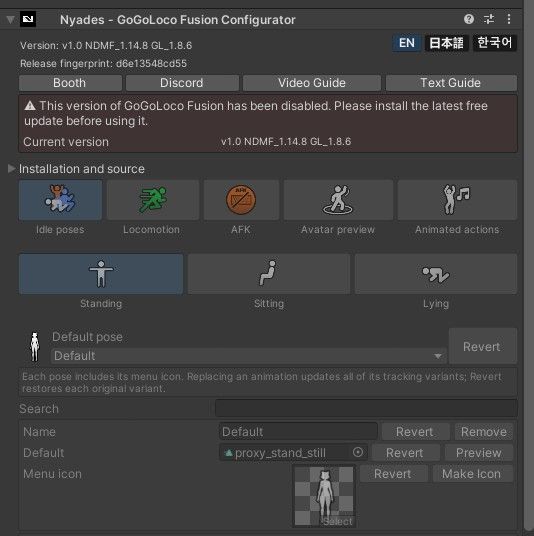This screenshot has width=534, height=536.
Task: Select the Animated actions category
Action: (457, 200)
